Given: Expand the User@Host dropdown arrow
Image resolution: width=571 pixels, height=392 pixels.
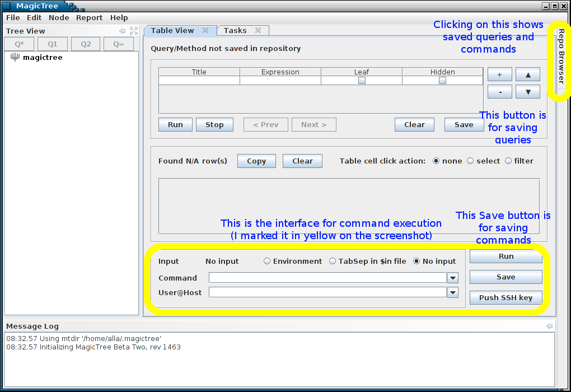Looking at the screenshot, I should (x=453, y=292).
